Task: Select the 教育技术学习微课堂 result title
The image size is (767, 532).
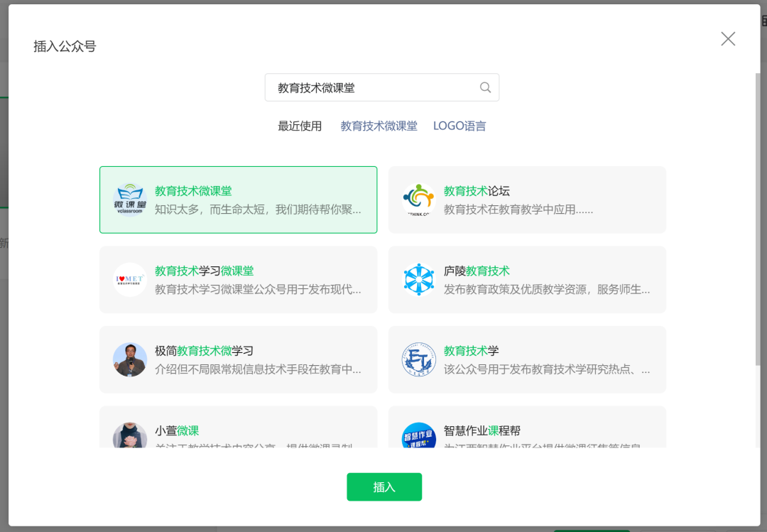Action: (x=204, y=271)
